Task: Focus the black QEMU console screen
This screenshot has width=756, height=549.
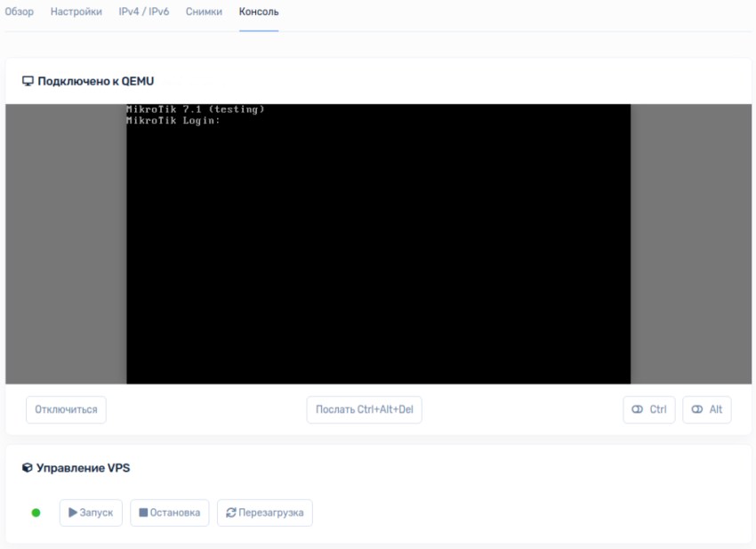Action: [378, 258]
